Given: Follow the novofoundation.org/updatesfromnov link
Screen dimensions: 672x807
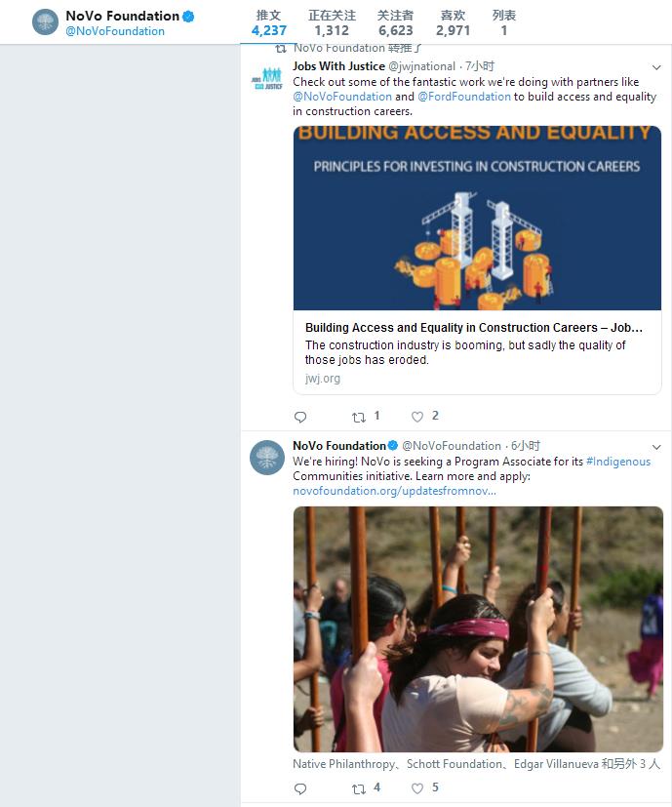Looking at the screenshot, I should (x=394, y=491).
